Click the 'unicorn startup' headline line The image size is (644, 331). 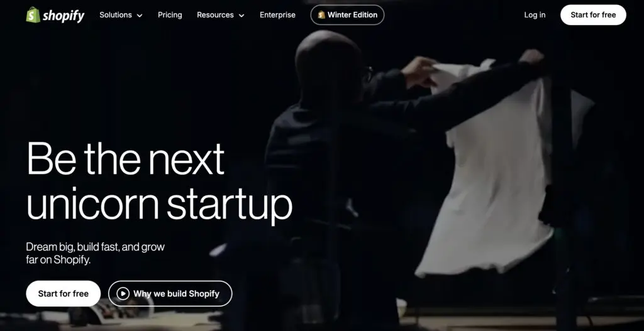point(159,205)
